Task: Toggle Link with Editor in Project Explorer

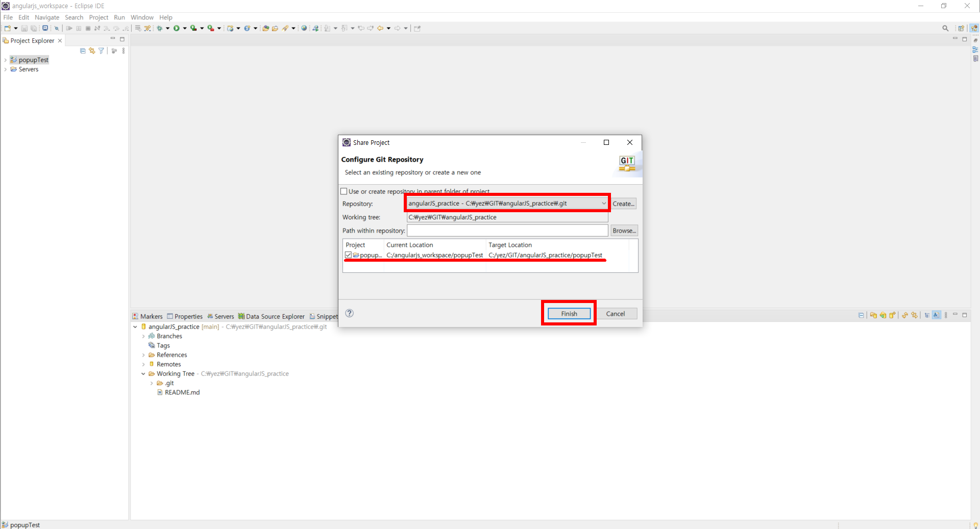Action: tap(92, 51)
